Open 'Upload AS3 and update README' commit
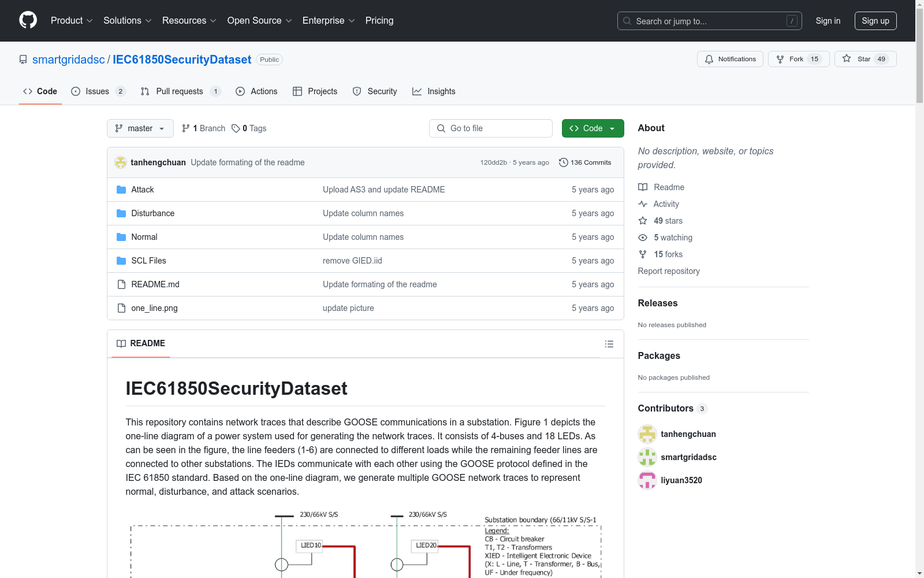This screenshot has width=924, height=578. pyautogui.click(x=383, y=190)
